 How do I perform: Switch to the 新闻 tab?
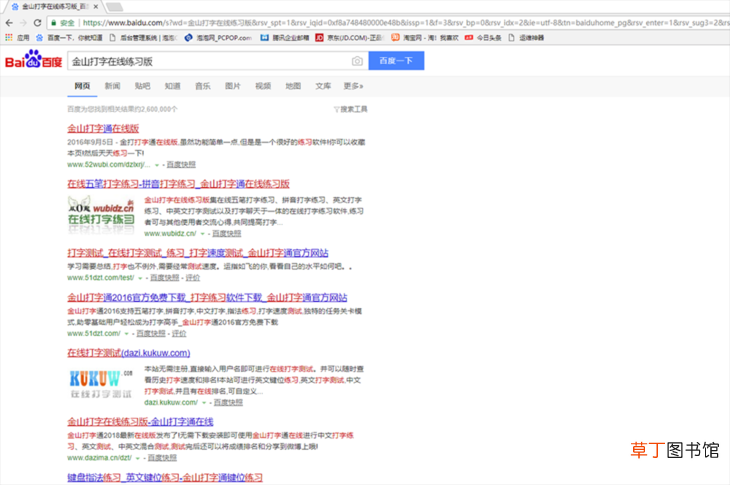112,86
